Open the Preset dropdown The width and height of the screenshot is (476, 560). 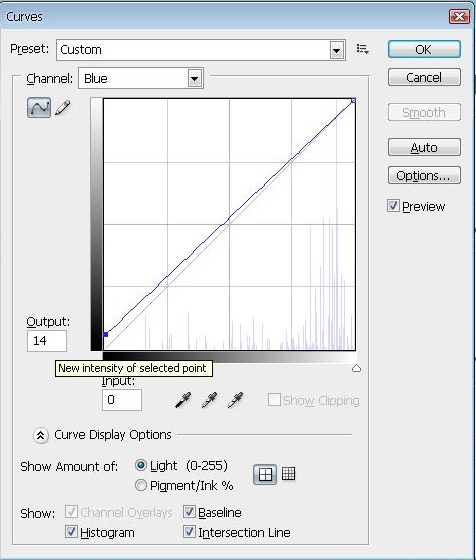coord(201,50)
